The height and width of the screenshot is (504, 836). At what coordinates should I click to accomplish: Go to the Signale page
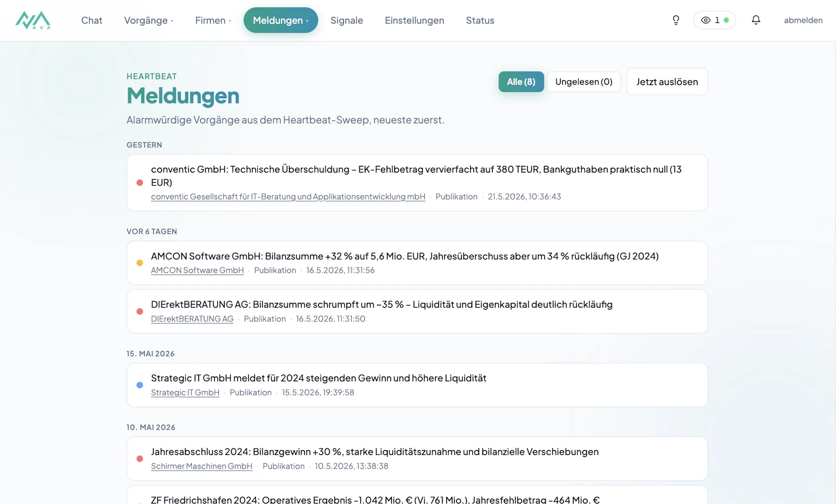(x=346, y=20)
